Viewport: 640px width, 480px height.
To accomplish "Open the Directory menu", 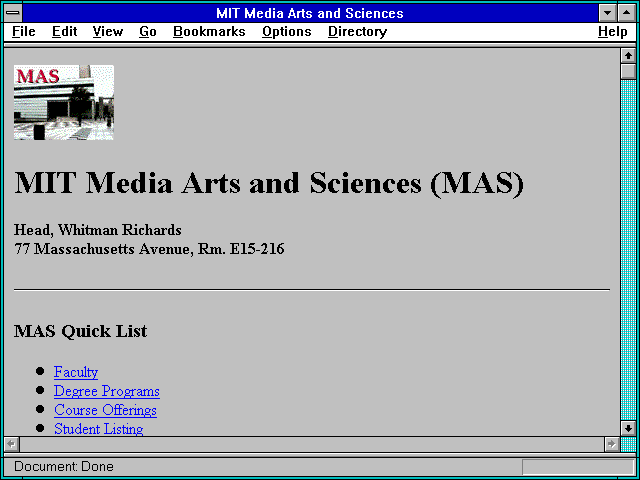I will point(358,32).
